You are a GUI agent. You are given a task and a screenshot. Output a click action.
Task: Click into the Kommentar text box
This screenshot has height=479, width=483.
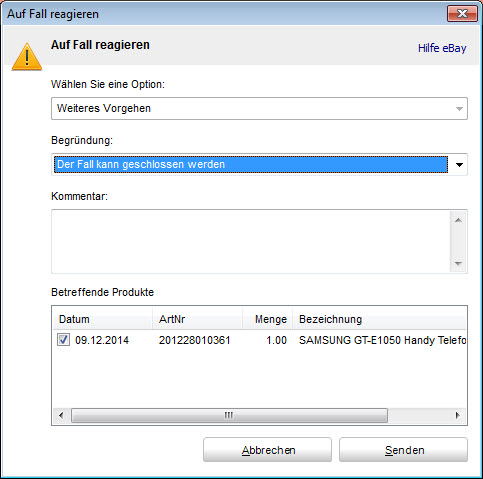coord(251,241)
